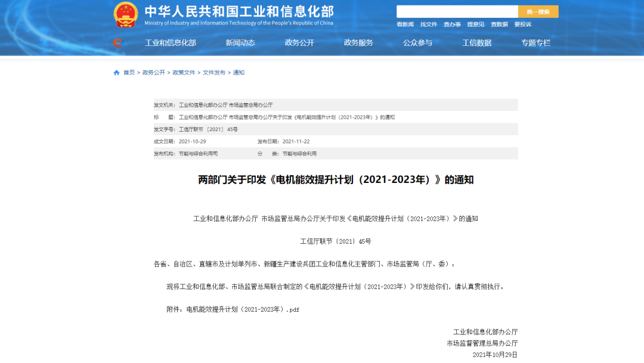Click the red 'e' logo in the navigation bar
This screenshot has width=644, height=363.
click(119, 42)
